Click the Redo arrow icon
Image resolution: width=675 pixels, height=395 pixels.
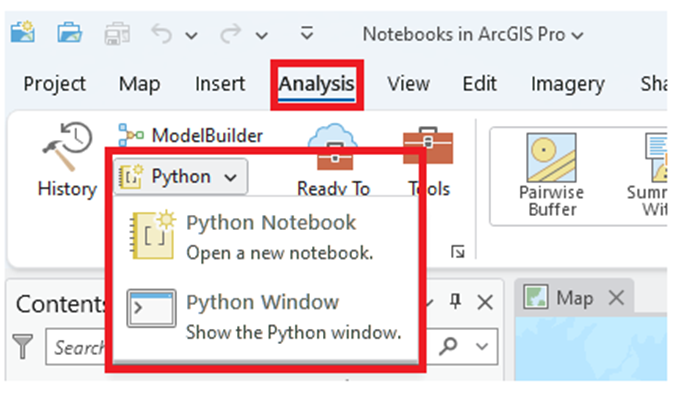coord(231,34)
